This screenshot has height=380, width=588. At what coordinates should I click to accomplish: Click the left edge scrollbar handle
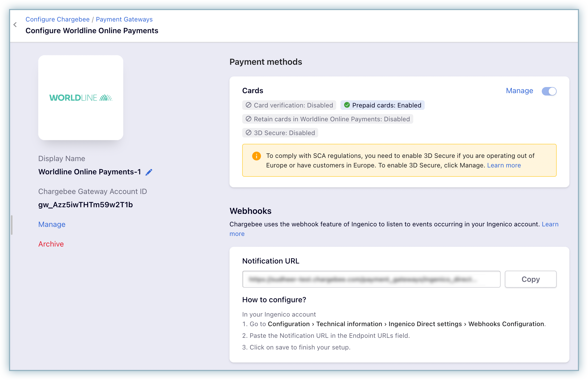click(12, 225)
